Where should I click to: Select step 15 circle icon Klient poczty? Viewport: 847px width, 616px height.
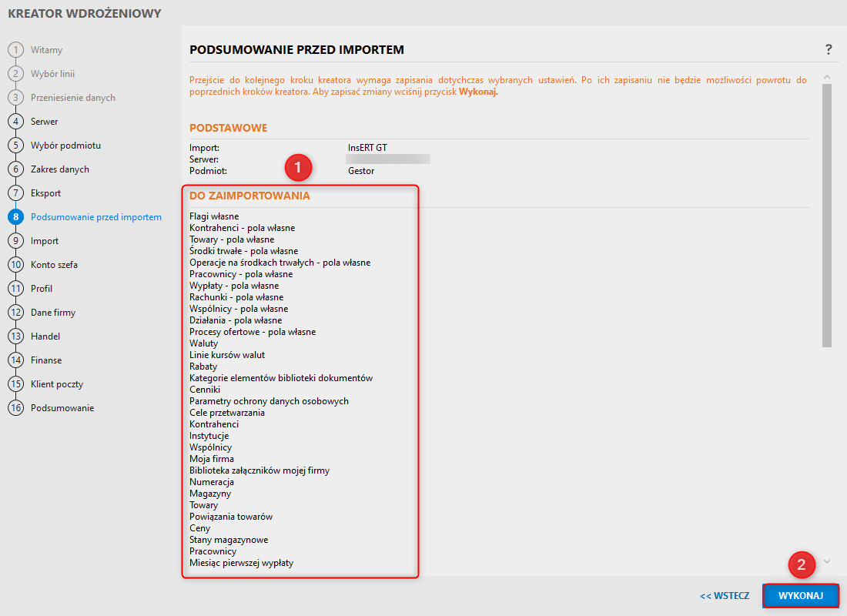click(15, 383)
